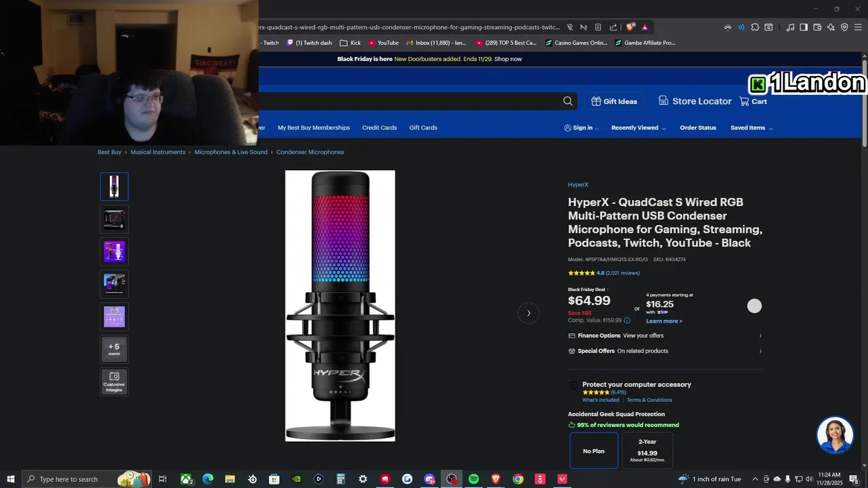Select the first microphone thumbnail
Image resolution: width=868 pixels, height=488 pixels.
click(114, 186)
